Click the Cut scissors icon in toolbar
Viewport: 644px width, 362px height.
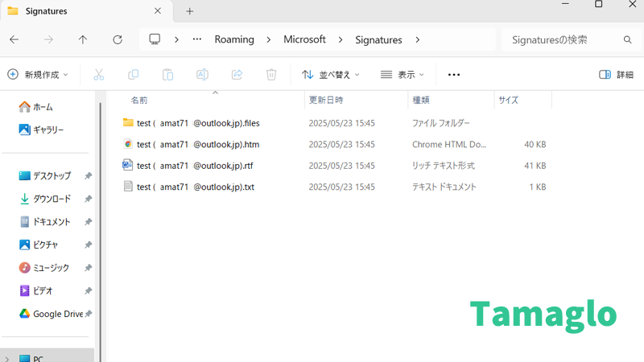(x=99, y=74)
